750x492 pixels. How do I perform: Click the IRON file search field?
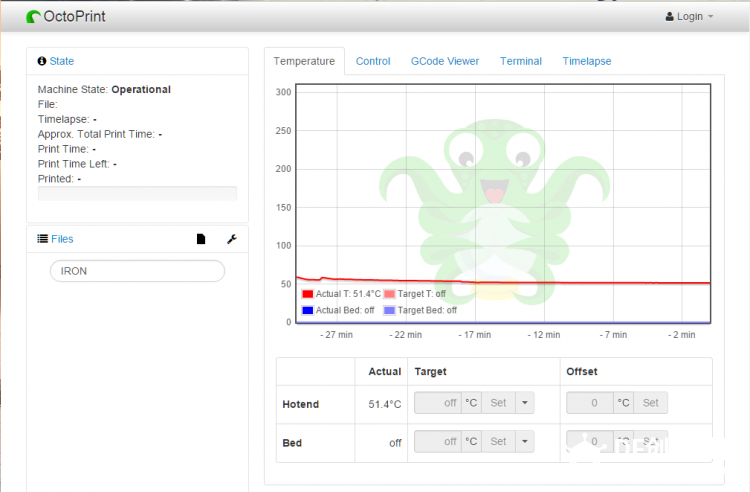(x=137, y=271)
